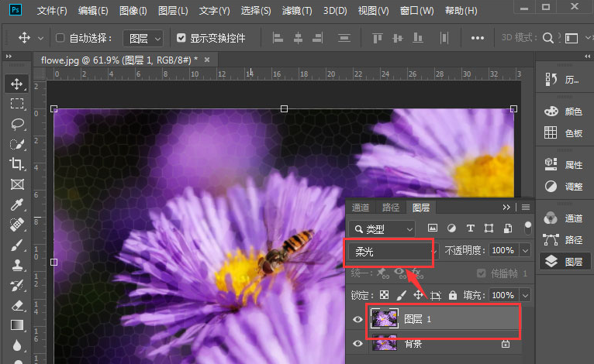Image resolution: width=594 pixels, height=364 pixels.
Task: Open the 文件(F) menu
Action: (52, 11)
